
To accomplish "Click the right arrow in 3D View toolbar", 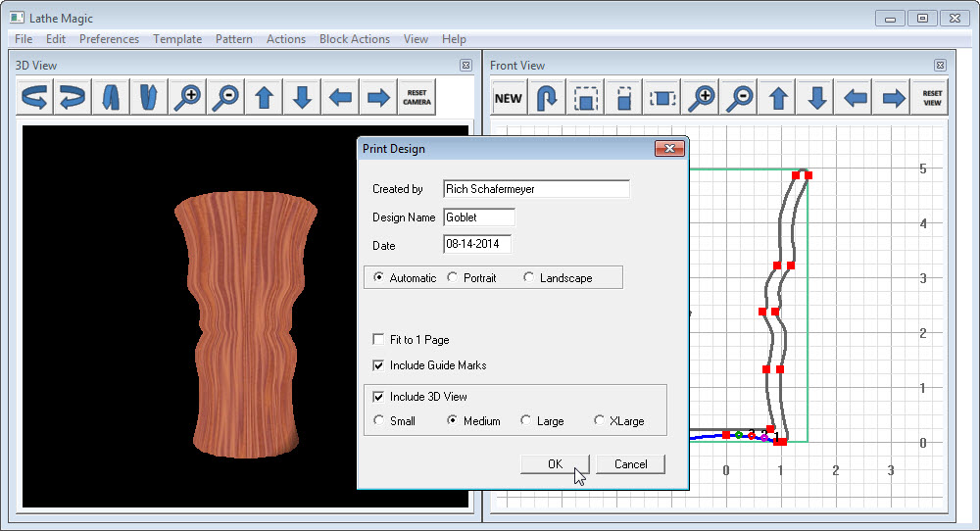I will pyautogui.click(x=378, y=98).
